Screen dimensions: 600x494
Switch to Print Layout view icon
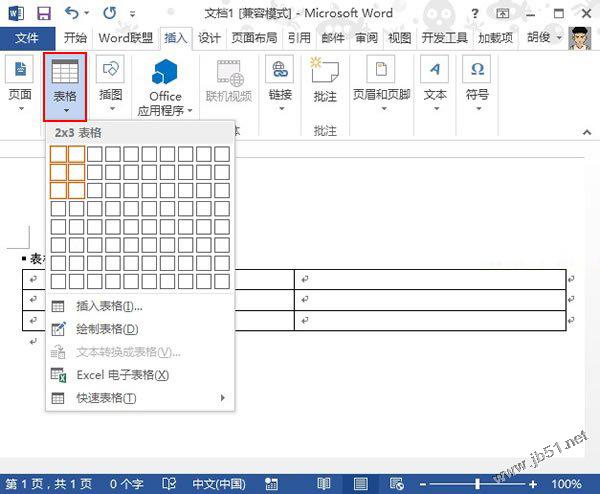pos(360,484)
